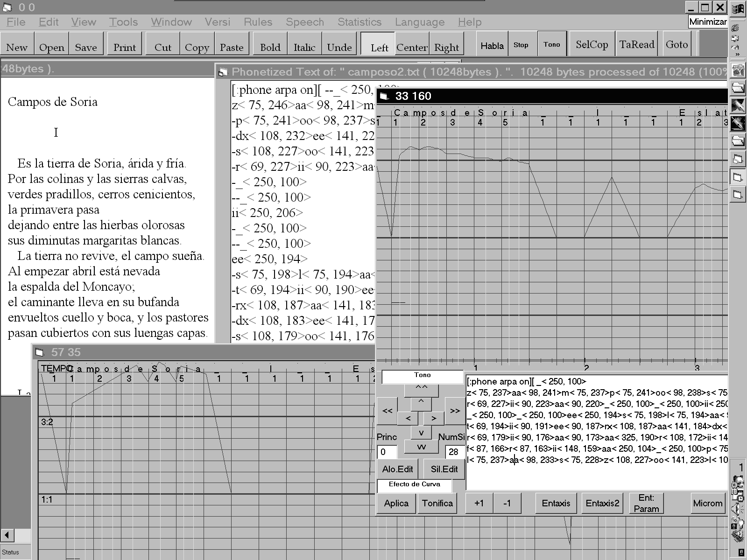
Task: Click the Paste toolbar button
Action: click(x=232, y=44)
